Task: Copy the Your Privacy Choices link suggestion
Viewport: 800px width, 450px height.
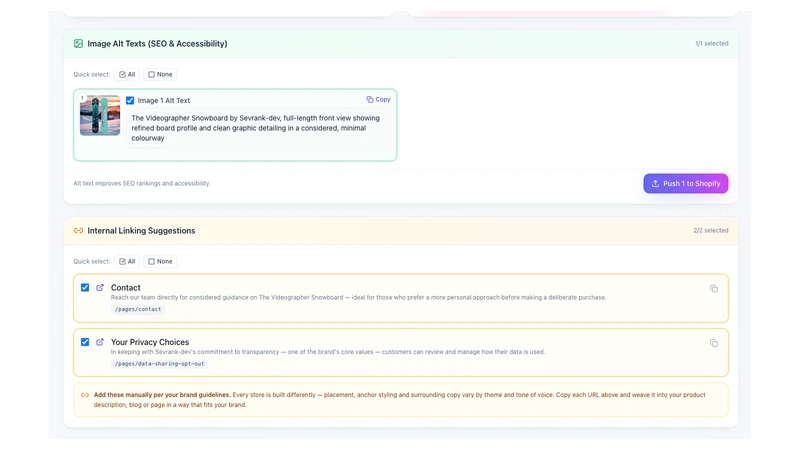Action: 714,343
